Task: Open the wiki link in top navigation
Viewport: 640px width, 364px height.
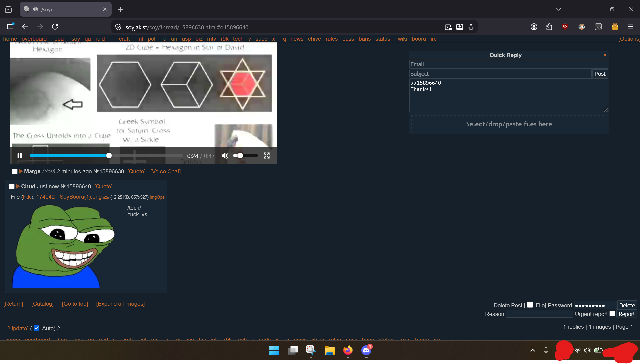Action: [402, 39]
